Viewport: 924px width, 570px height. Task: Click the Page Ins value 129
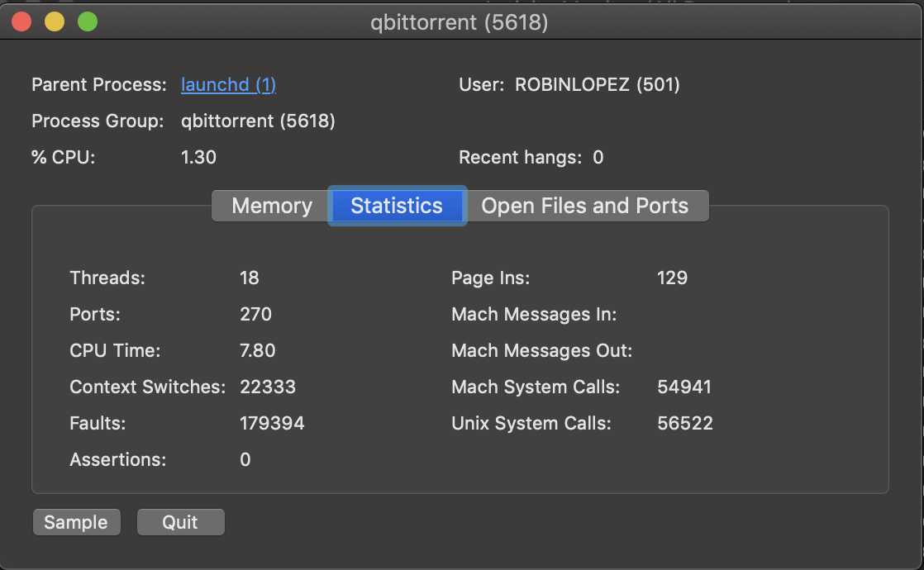(673, 278)
